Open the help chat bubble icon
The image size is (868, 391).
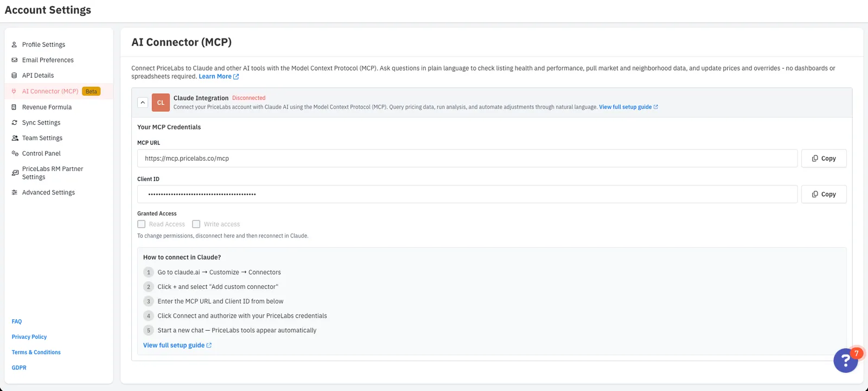(846, 360)
